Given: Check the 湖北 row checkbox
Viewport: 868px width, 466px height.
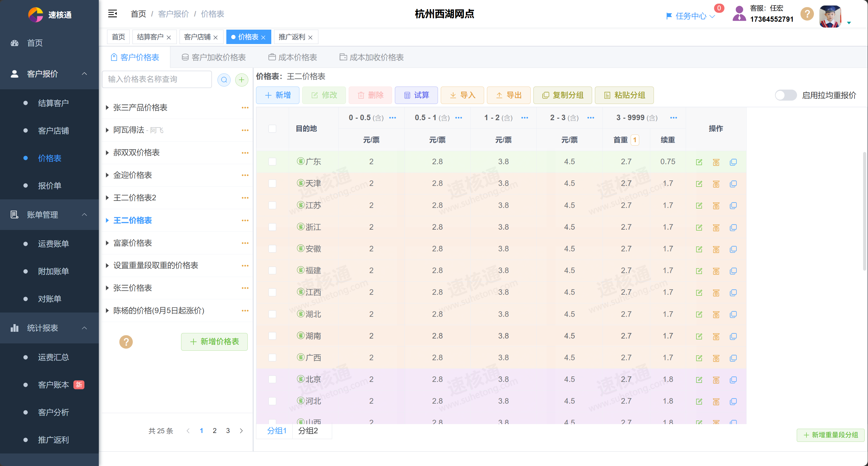Looking at the screenshot, I should [x=272, y=314].
